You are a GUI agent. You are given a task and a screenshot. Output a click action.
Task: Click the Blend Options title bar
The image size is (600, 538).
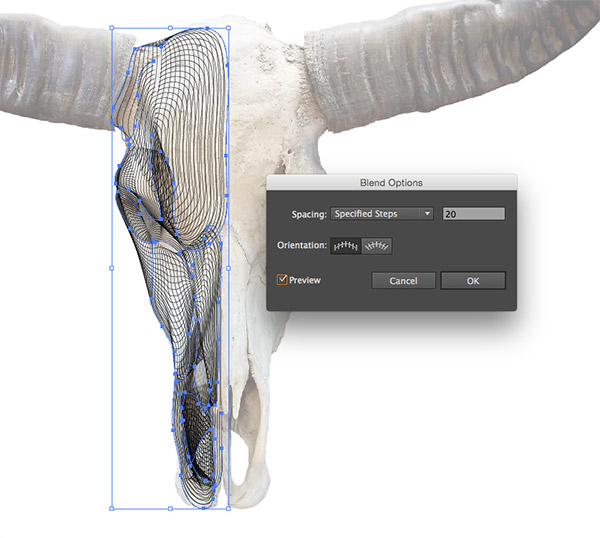[391, 183]
